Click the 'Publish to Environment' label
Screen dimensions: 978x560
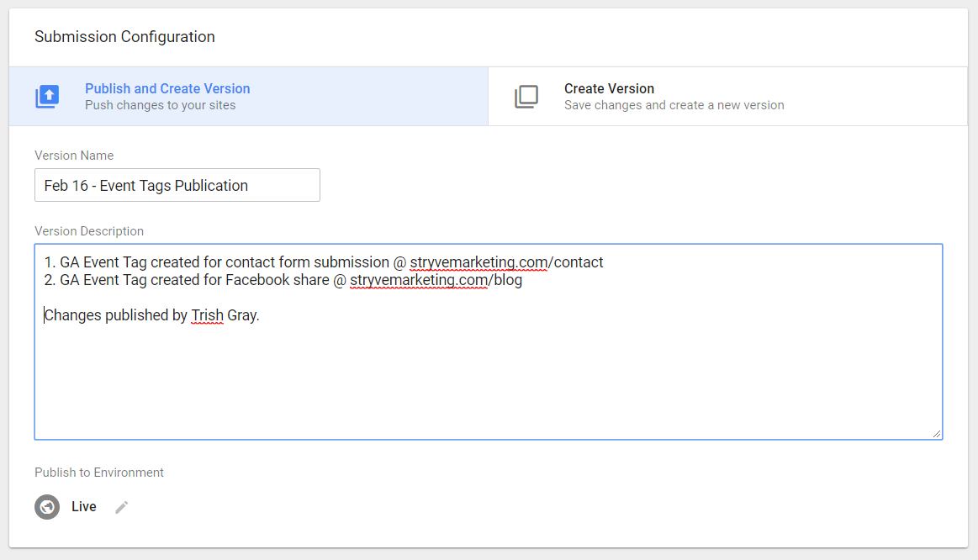(x=99, y=473)
